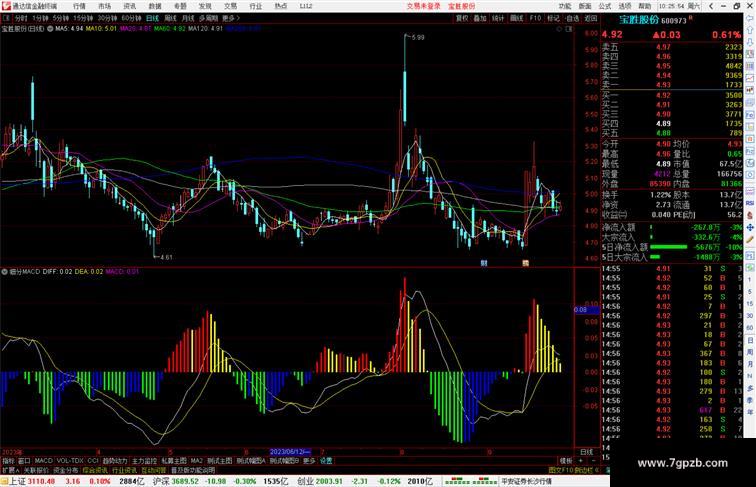Screen dimensions: 756x487
Task: Select the 周线 weekly period
Action: point(170,18)
